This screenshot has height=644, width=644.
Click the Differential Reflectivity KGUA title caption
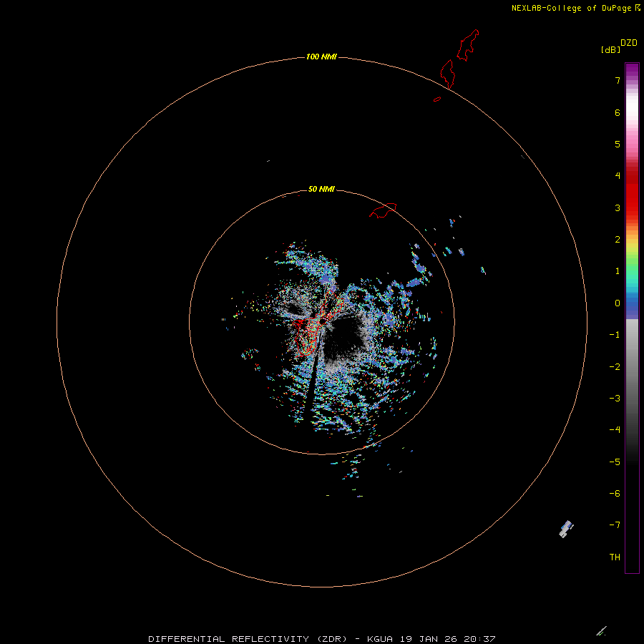(x=321, y=639)
